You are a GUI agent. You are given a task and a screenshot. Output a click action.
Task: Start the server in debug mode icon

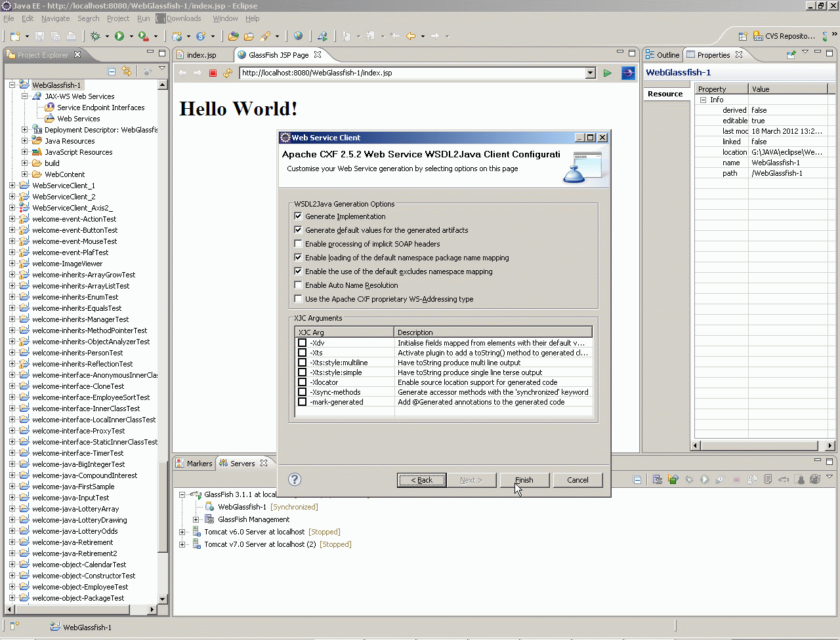(689, 479)
